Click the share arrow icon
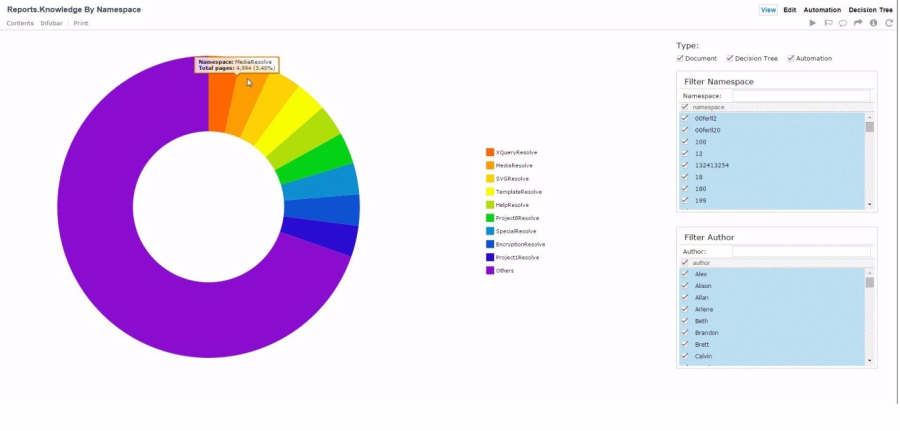 click(858, 23)
